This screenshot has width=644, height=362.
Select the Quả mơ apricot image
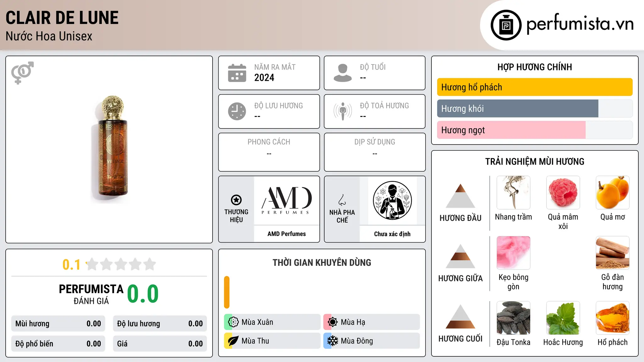[x=613, y=193]
